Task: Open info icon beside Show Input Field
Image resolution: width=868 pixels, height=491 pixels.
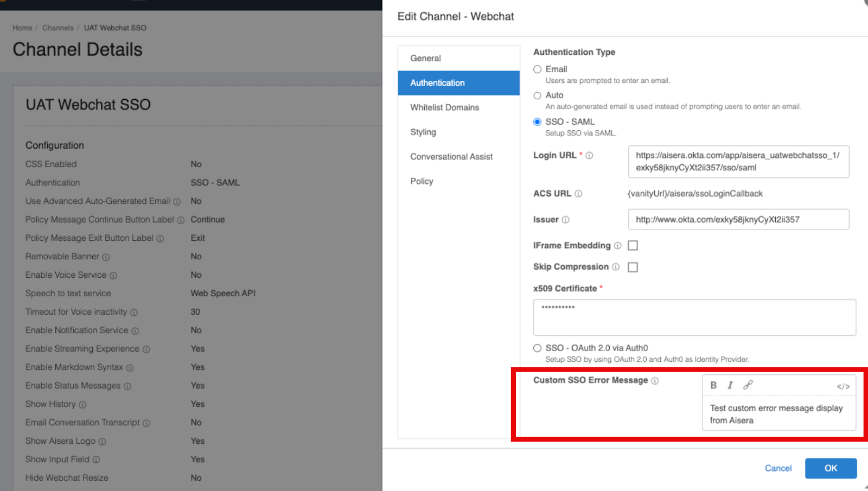Action: (96, 460)
